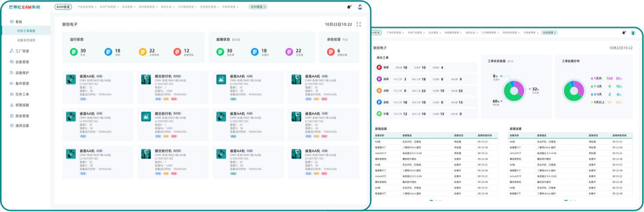This screenshot has width=644, height=212.
Task: Click red 维修 icon in right window
Action: coord(379,67)
